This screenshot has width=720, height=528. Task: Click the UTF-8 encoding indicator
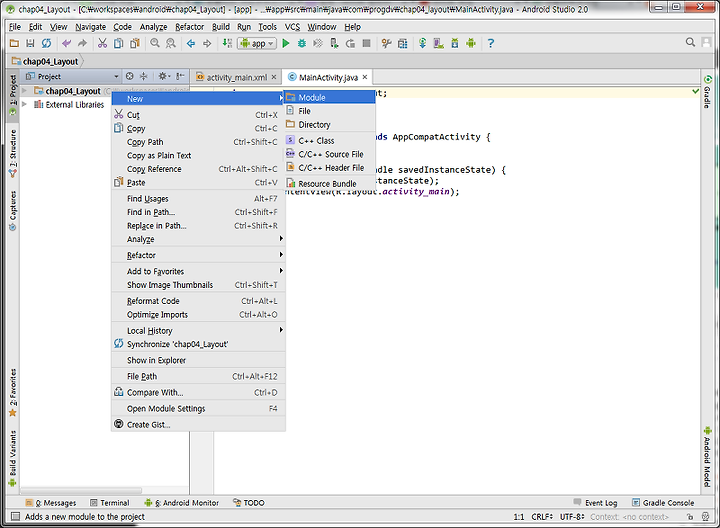click(572, 517)
